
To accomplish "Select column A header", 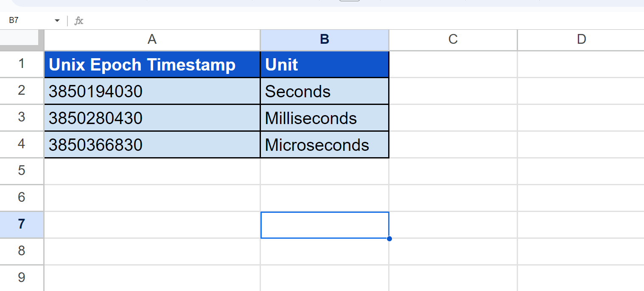I will [152, 40].
